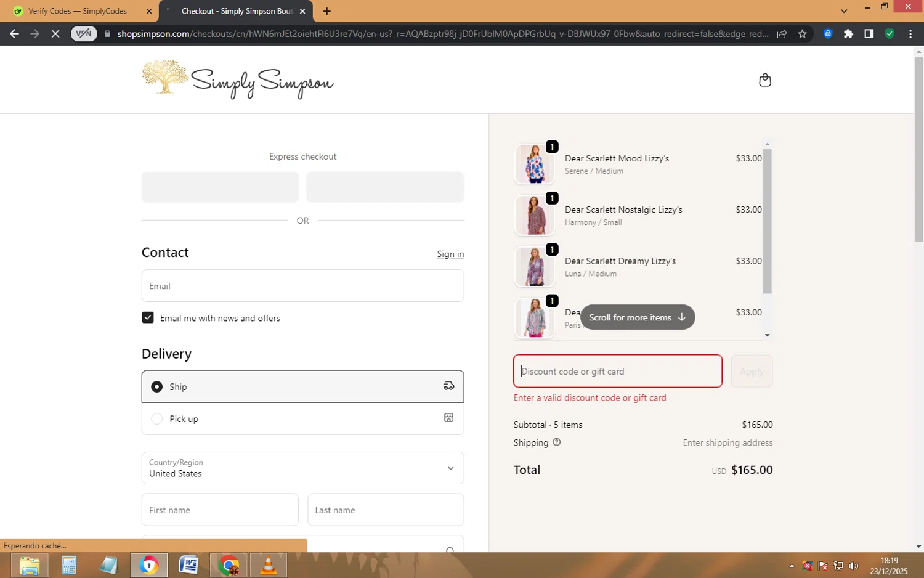Viewport: 924px width, 578px height.
Task: Switch to Checkout - Simply Simpson tab
Action: pos(236,11)
